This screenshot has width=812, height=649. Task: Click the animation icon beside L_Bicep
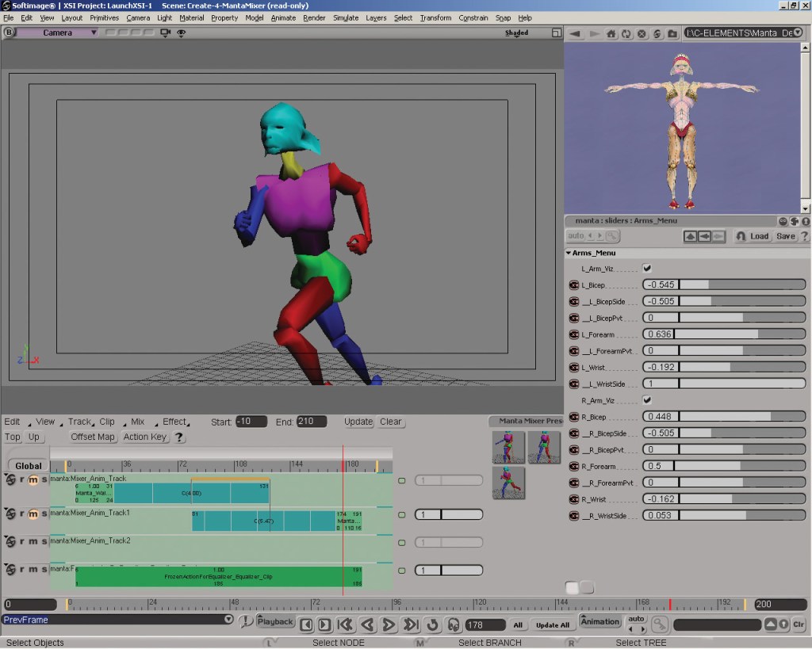(x=574, y=284)
